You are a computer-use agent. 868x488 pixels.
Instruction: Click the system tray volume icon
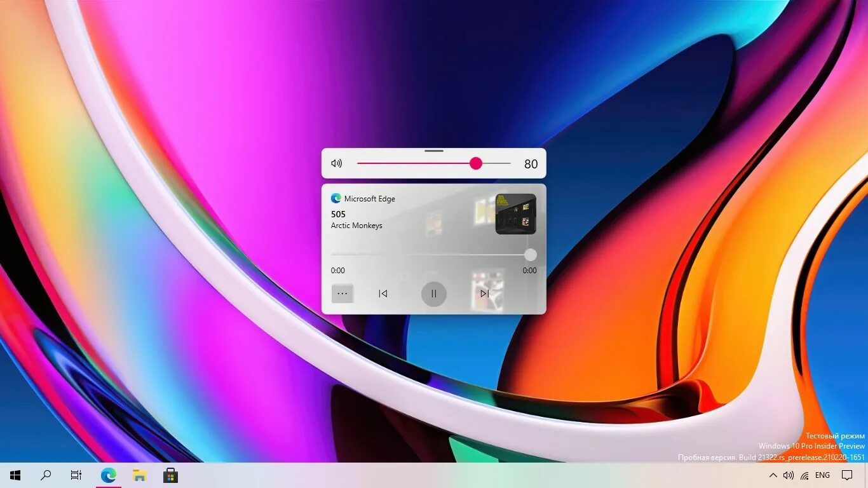(x=789, y=475)
